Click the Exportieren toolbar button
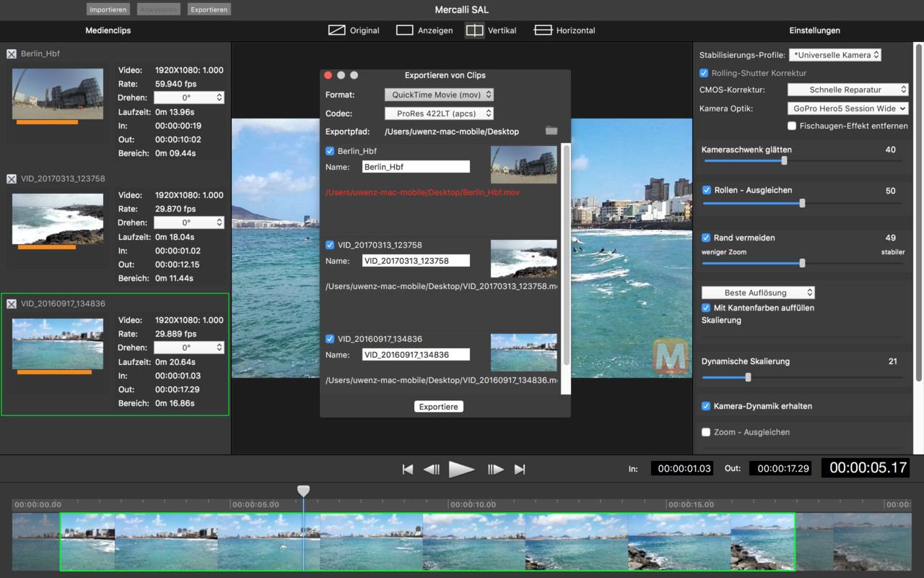The image size is (924, 578). [x=209, y=9]
